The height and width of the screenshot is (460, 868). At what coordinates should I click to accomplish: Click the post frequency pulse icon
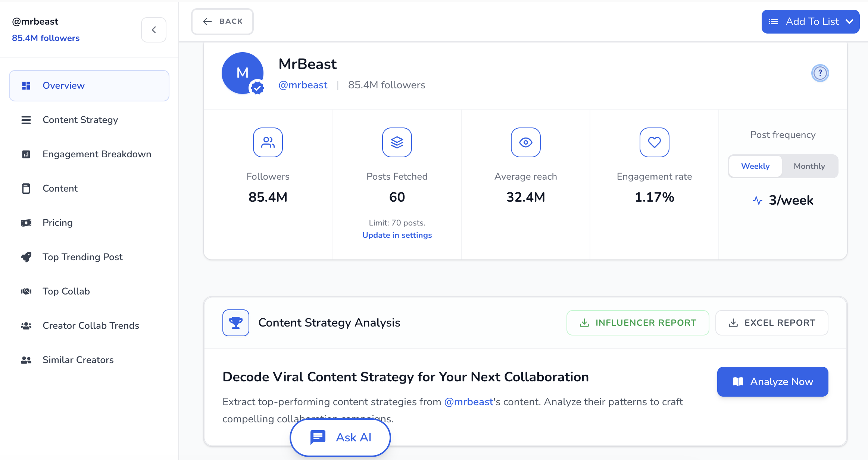pyautogui.click(x=758, y=201)
